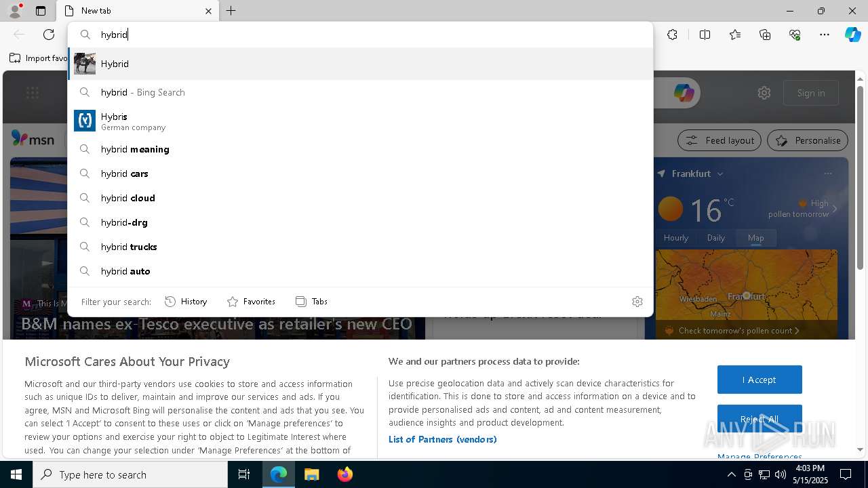Click the Sign in button

tap(811, 93)
